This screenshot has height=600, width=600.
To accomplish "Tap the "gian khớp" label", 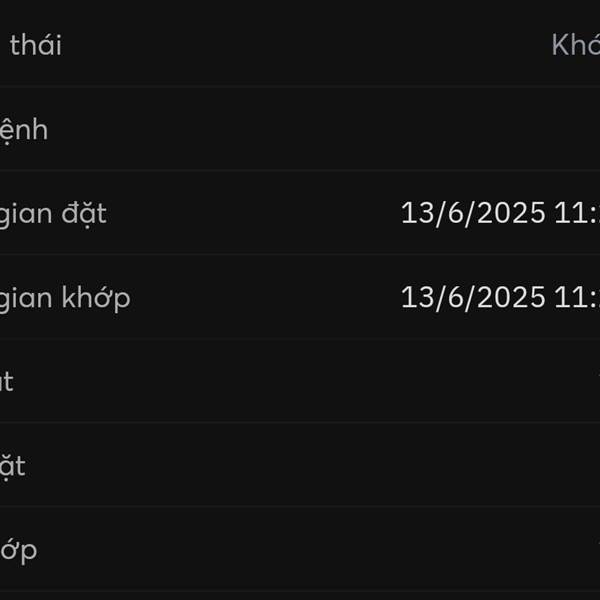I will point(65,299).
